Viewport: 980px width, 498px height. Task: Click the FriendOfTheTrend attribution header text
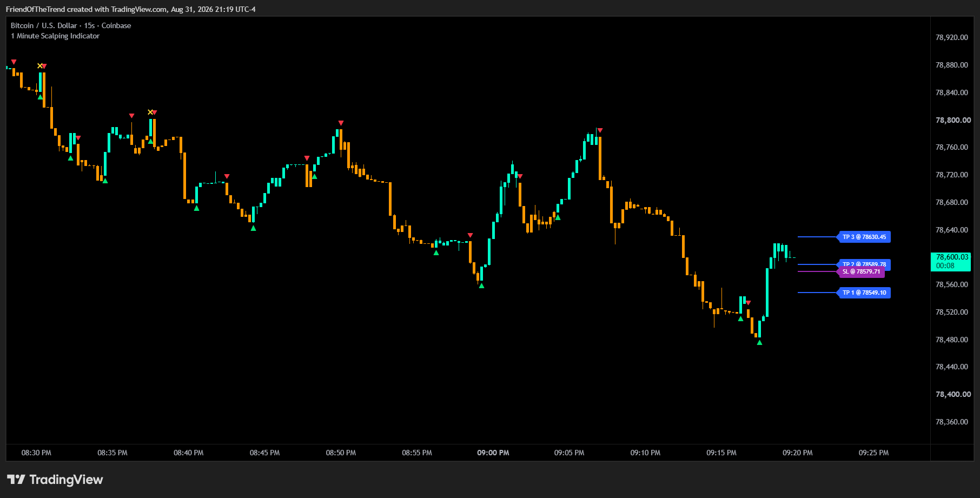point(131,9)
